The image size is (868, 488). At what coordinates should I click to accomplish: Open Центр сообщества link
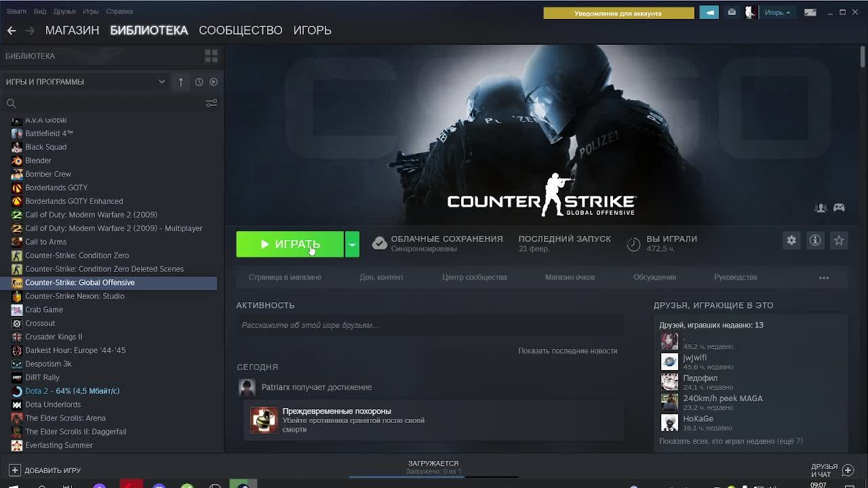click(474, 277)
